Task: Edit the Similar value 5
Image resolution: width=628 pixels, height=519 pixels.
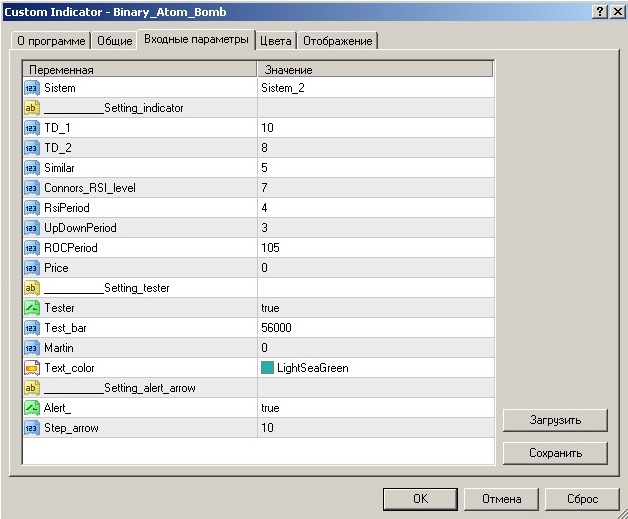Action: (x=376, y=168)
